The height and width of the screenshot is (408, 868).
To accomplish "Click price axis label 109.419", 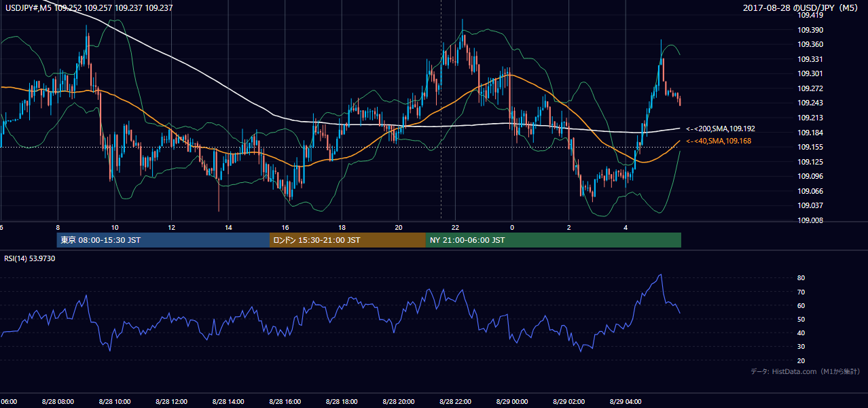I will pos(810,15).
